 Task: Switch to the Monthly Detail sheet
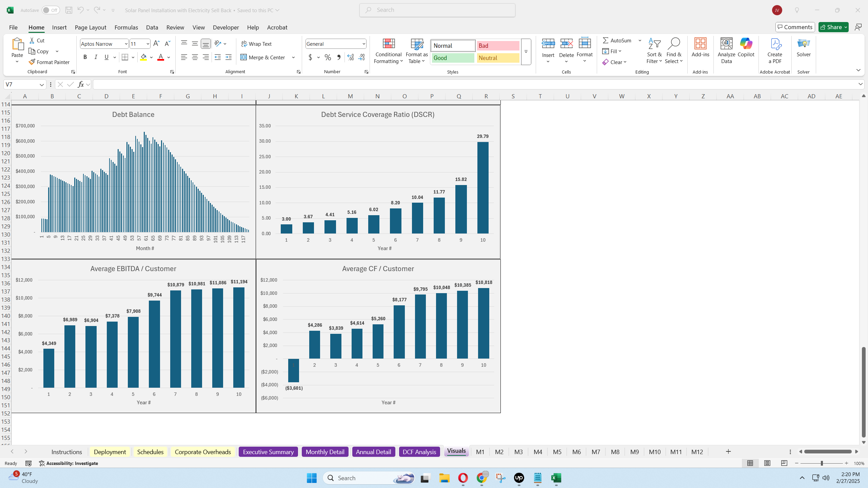pos(325,452)
